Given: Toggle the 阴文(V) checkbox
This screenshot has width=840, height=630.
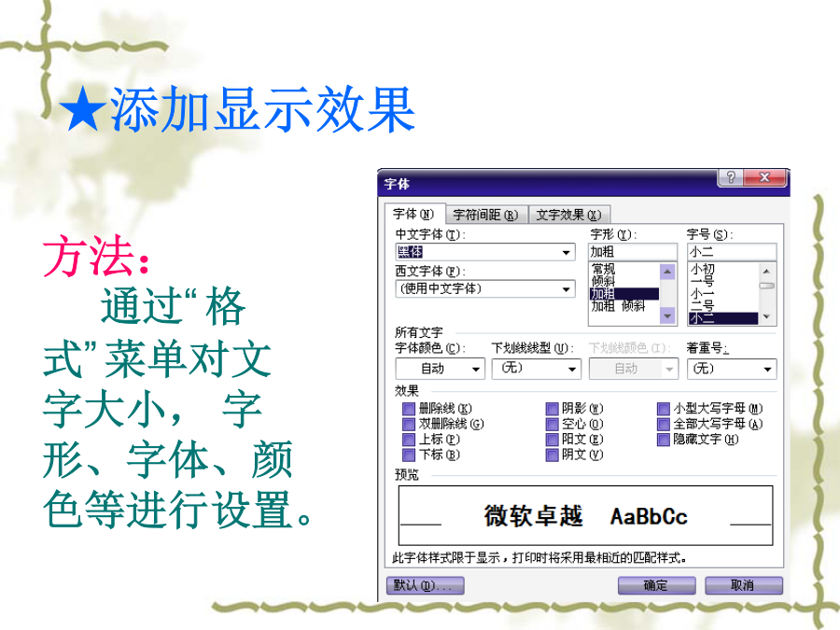Looking at the screenshot, I should pos(553,455).
